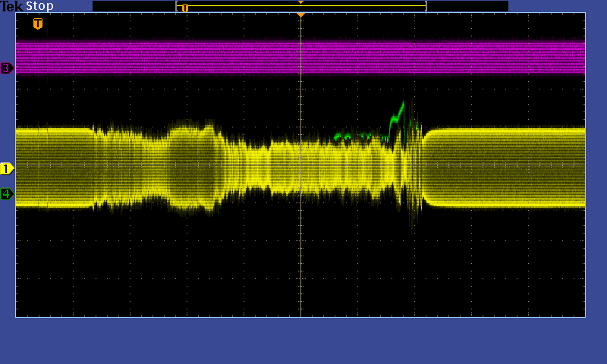The width and height of the screenshot is (607, 364).
Task: Click the yellow channel 1 ground marker
Action: pos(7,168)
